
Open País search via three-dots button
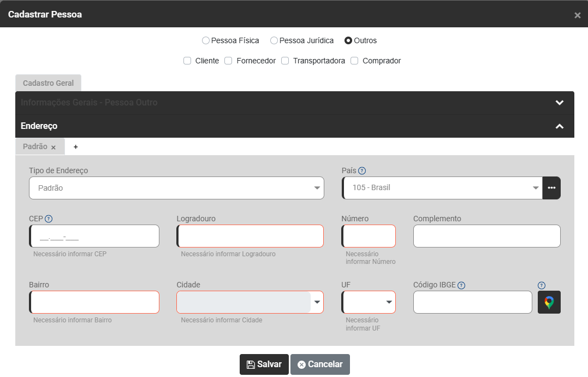pyautogui.click(x=551, y=188)
